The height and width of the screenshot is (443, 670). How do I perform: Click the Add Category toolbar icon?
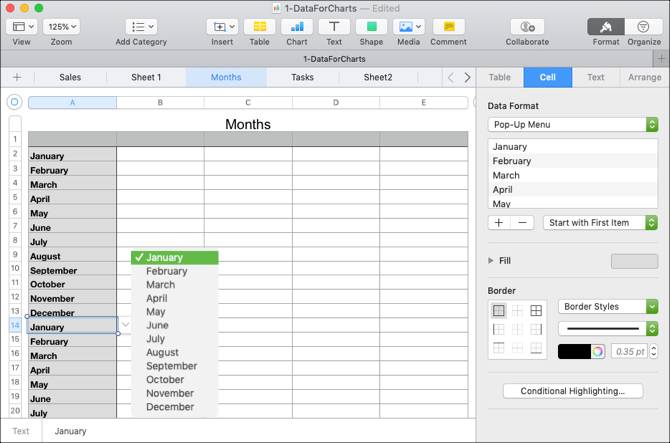141,26
